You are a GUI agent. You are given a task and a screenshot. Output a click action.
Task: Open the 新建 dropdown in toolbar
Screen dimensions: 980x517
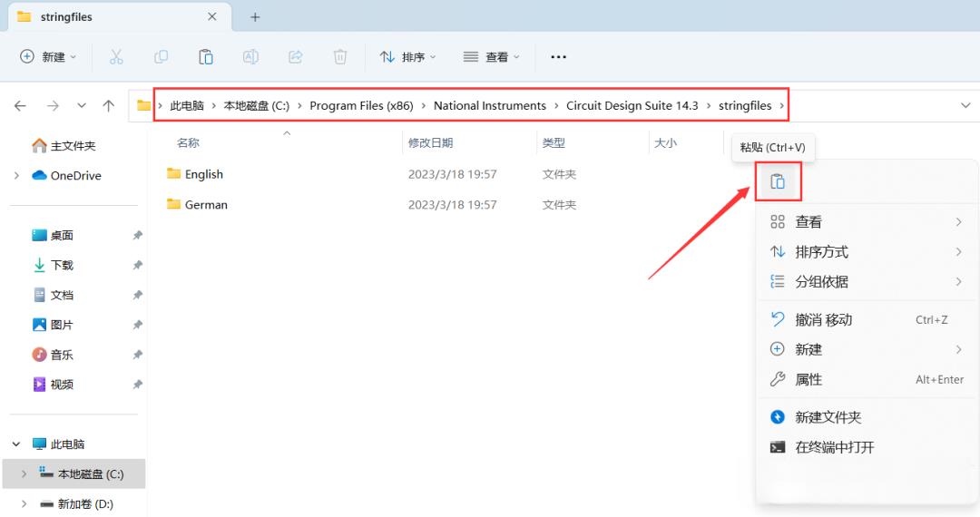click(48, 57)
